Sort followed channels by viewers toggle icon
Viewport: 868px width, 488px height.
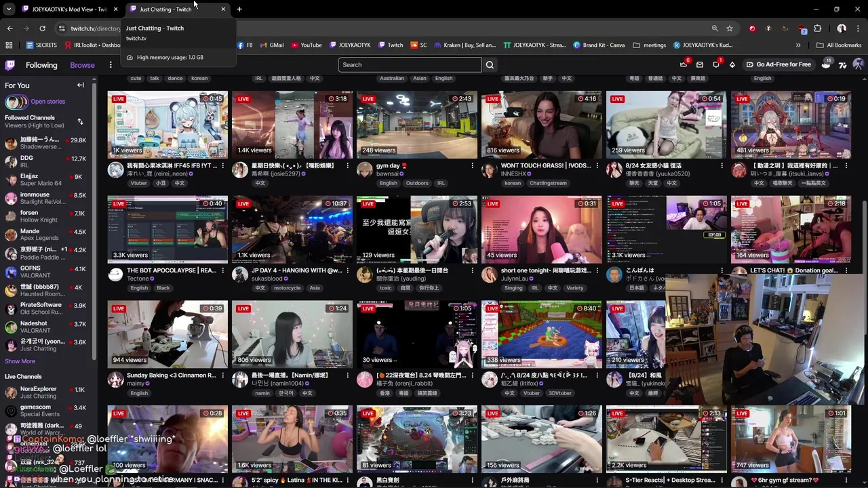tap(80, 122)
